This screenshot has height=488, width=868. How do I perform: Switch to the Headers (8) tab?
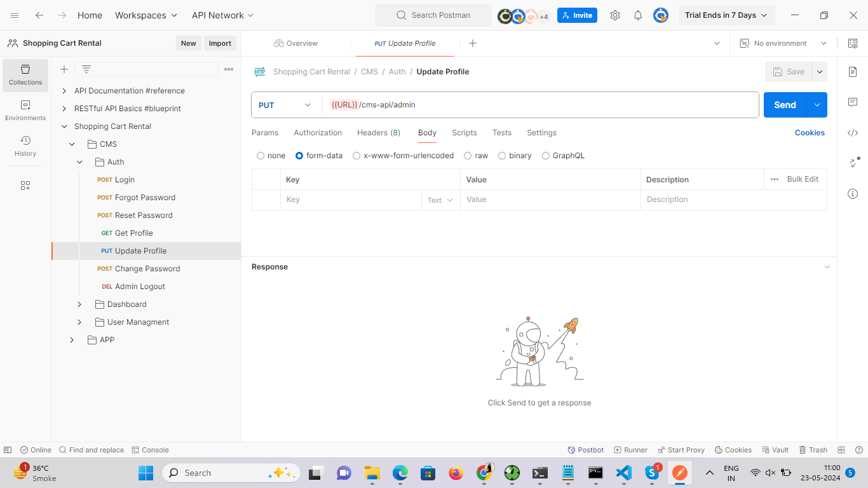(379, 133)
